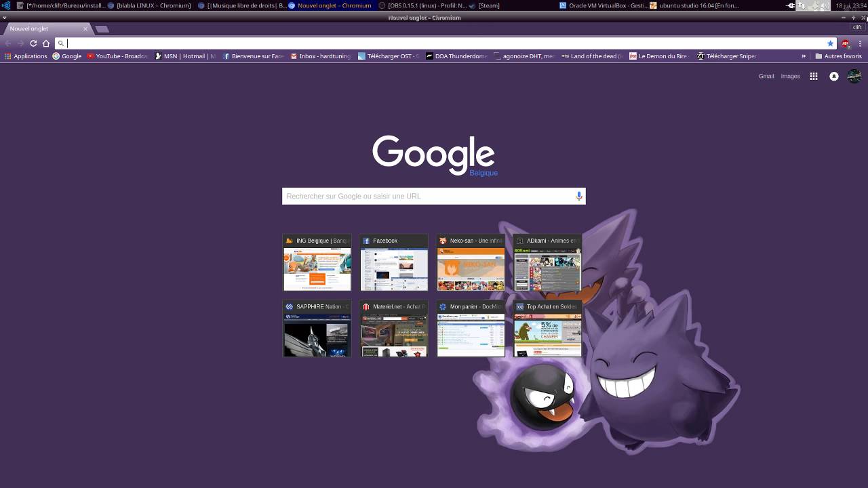The height and width of the screenshot is (488, 868).
Task: Open the Neko-san thumbnail
Action: click(x=471, y=262)
